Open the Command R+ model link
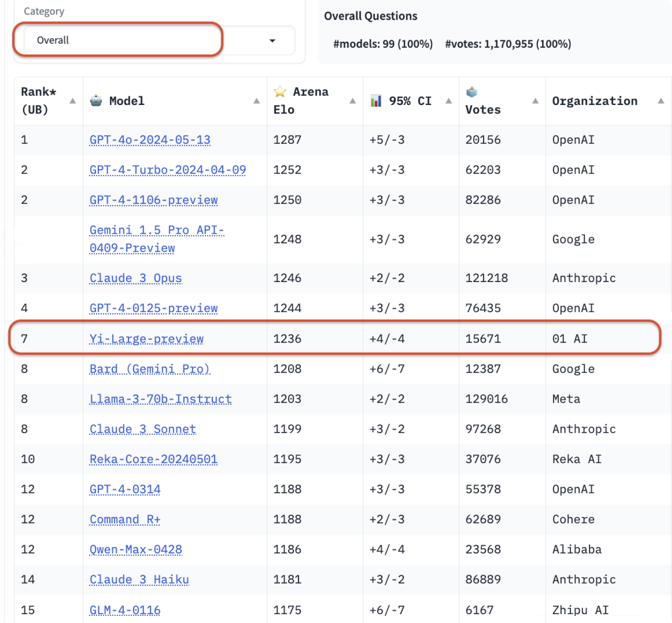Image resolution: width=672 pixels, height=623 pixels. coord(125,519)
